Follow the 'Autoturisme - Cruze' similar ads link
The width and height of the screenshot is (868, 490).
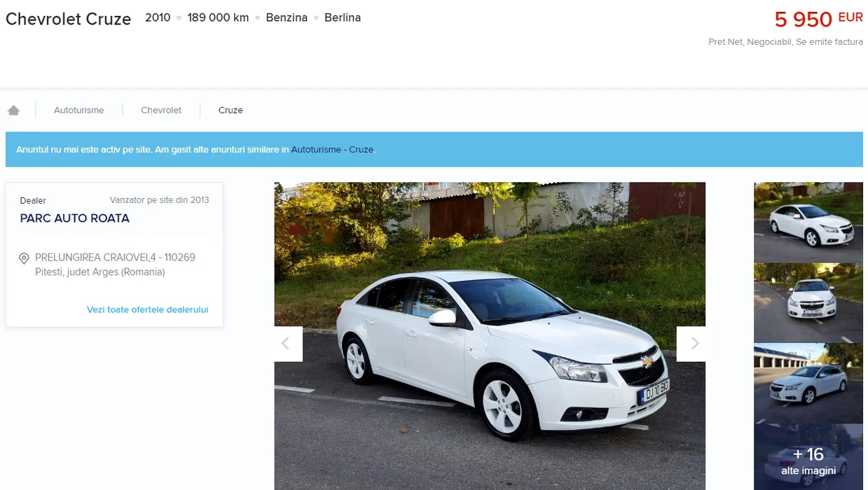(x=332, y=150)
